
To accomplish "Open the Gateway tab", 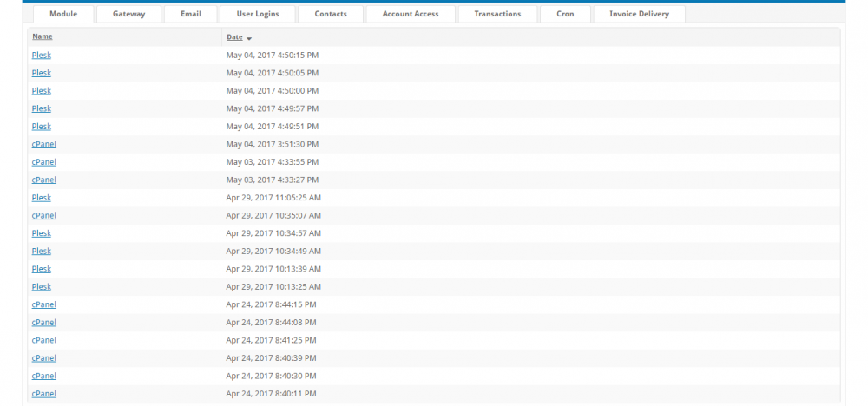I will click(129, 14).
